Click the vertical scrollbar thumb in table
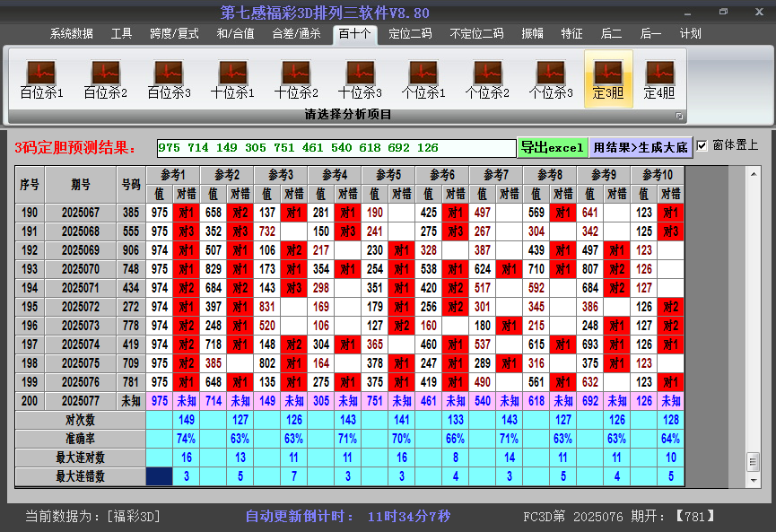Image resolution: width=776 pixels, height=532 pixels. click(754, 462)
